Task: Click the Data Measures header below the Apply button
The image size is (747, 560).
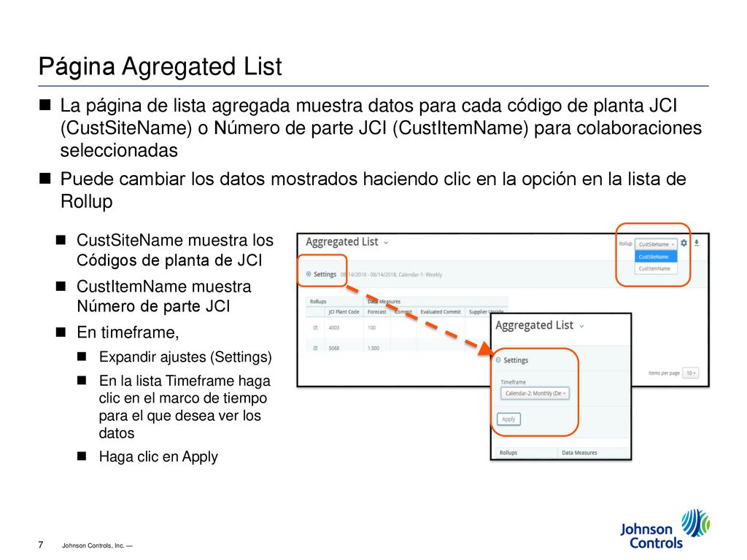Action: pyautogui.click(x=579, y=452)
